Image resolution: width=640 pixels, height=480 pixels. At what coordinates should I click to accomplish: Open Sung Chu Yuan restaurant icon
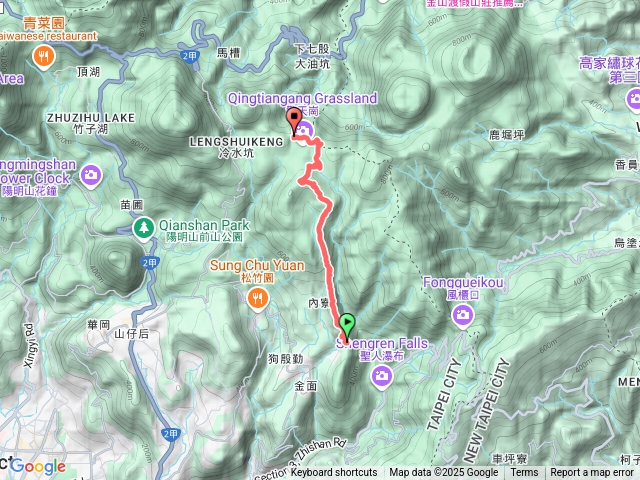[x=258, y=300]
